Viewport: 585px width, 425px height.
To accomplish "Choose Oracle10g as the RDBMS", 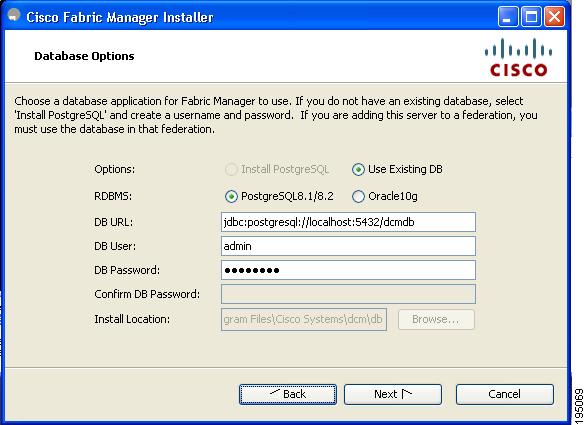I will coord(358,196).
